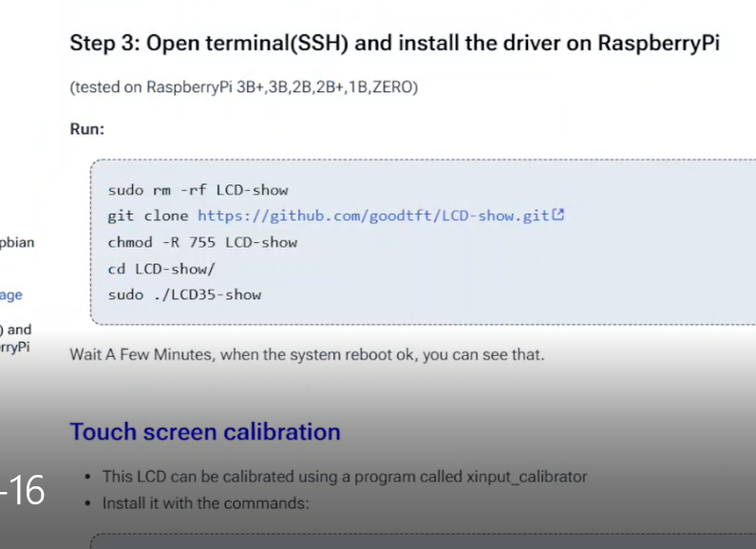Click the "pbian" text in left sidebar
756x549 pixels.
click(x=17, y=242)
